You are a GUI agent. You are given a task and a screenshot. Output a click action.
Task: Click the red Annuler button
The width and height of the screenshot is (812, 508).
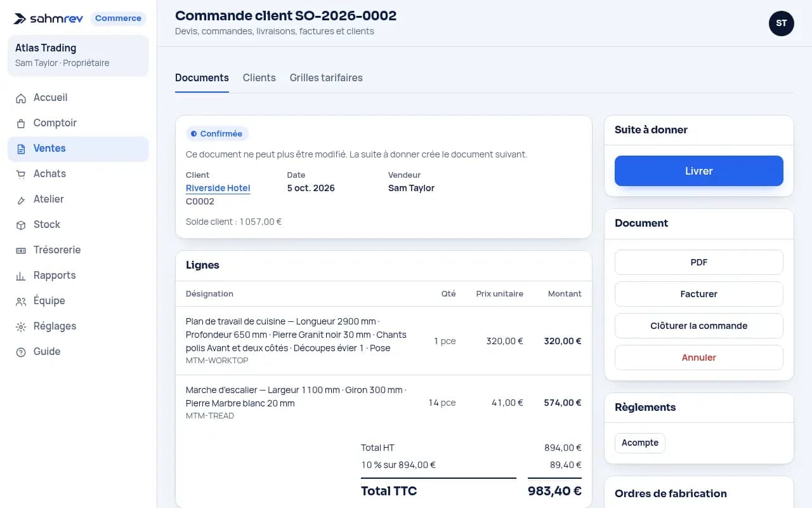pos(699,358)
